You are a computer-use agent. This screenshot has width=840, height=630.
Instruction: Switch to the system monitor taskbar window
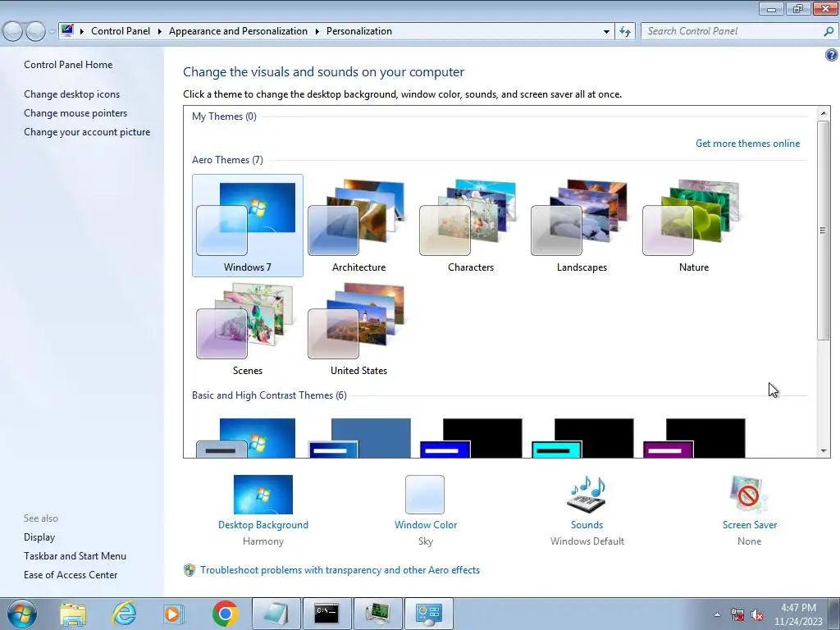[377, 614]
